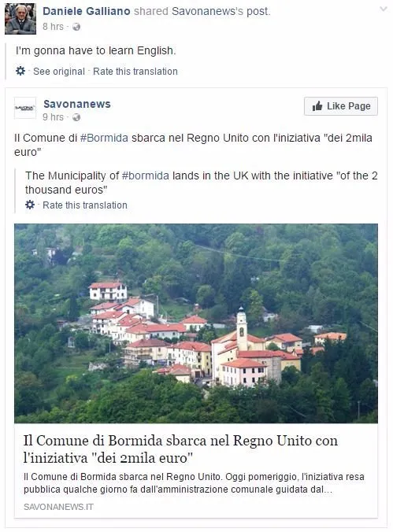Open Savonanews's post link in header

tap(221, 11)
